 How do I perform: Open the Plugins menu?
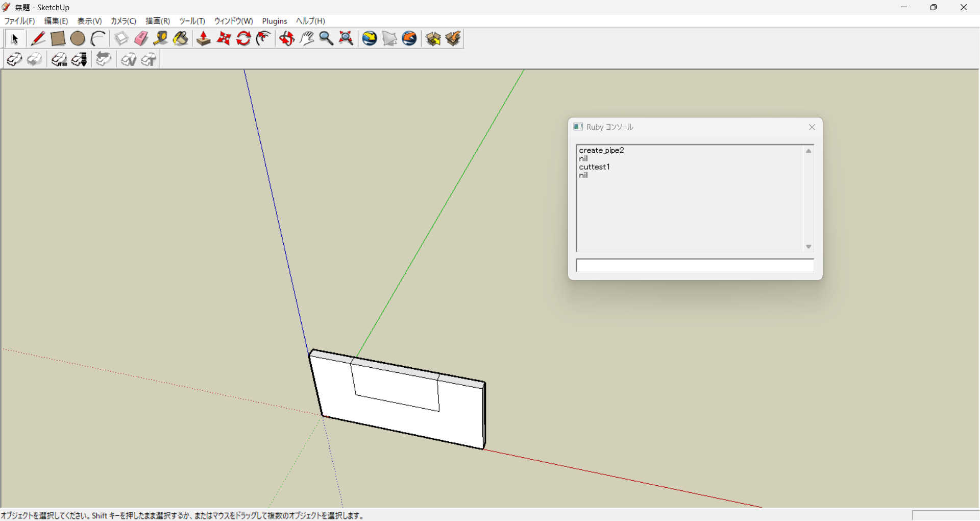coord(275,21)
